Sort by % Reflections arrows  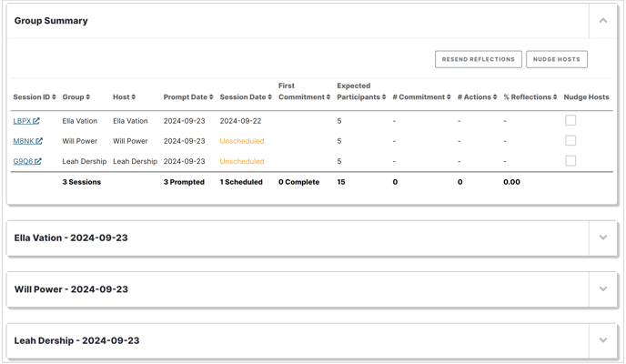point(555,97)
